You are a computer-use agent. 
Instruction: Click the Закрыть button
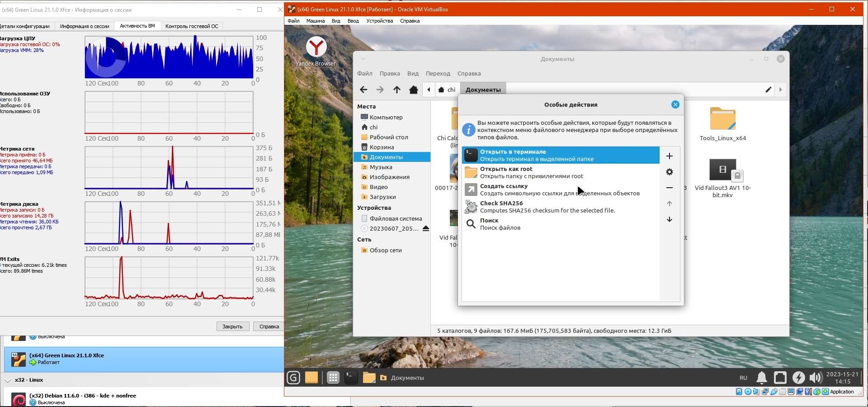(232, 327)
